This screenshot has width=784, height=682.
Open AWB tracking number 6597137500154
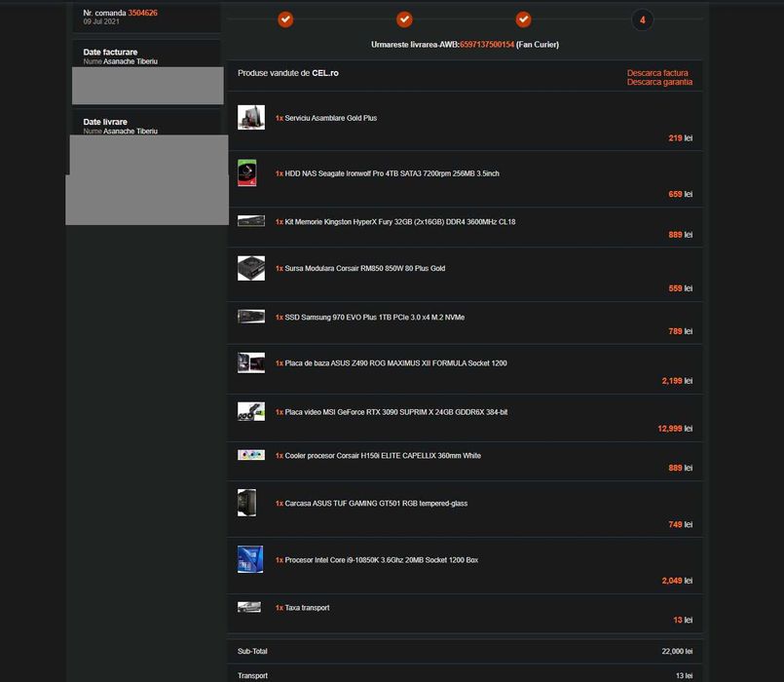487,45
